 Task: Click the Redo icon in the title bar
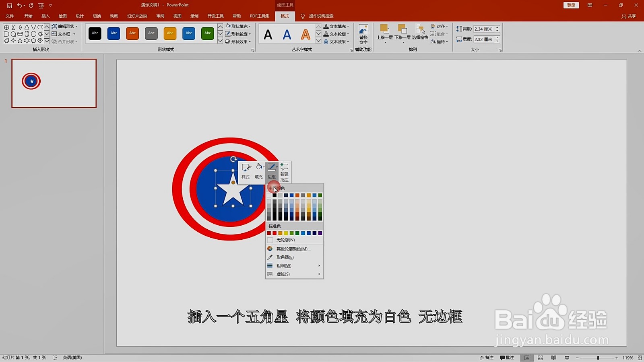pyautogui.click(x=31, y=5)
